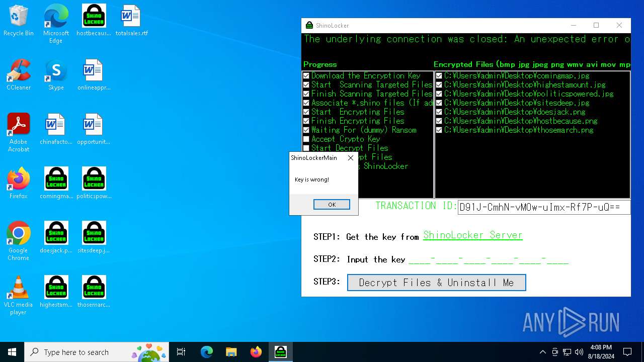The image size is (644, 362).
Task: Click the TRANSACTION ID field
Action: 544,207
